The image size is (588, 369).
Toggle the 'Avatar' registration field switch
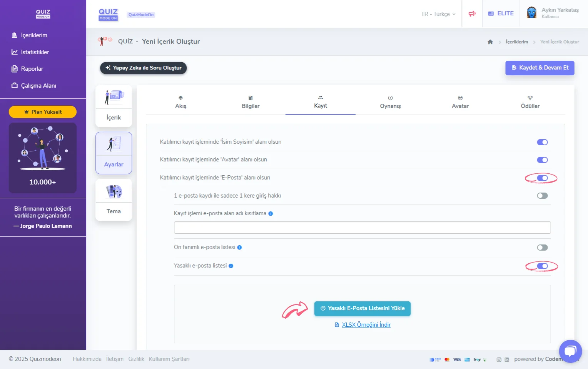[542, 160]
